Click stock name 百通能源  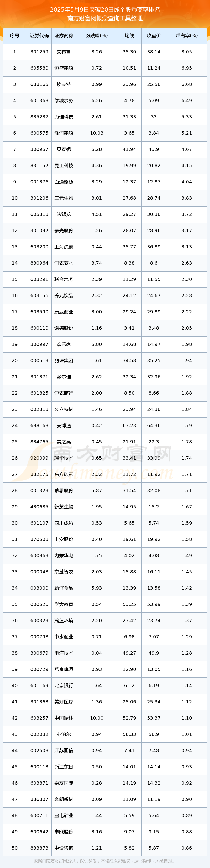click(64, 182)
